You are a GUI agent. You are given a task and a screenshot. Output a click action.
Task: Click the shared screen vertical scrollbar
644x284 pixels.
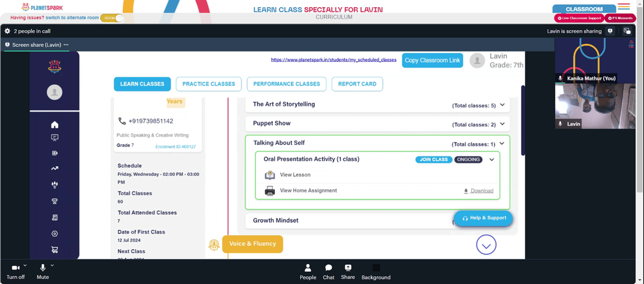[x=523, y=120]
